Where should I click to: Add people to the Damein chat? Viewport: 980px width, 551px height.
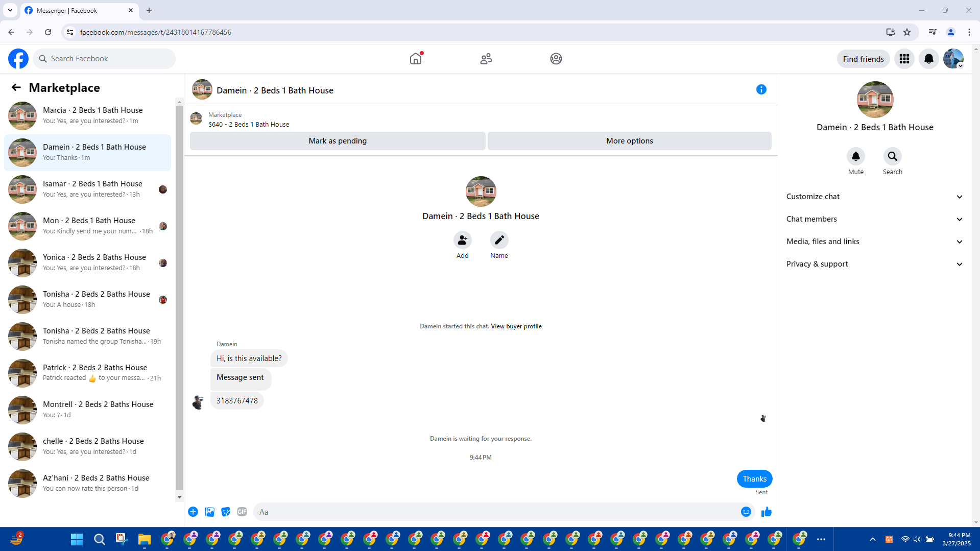pyautogui.click(x=463, y=240)
